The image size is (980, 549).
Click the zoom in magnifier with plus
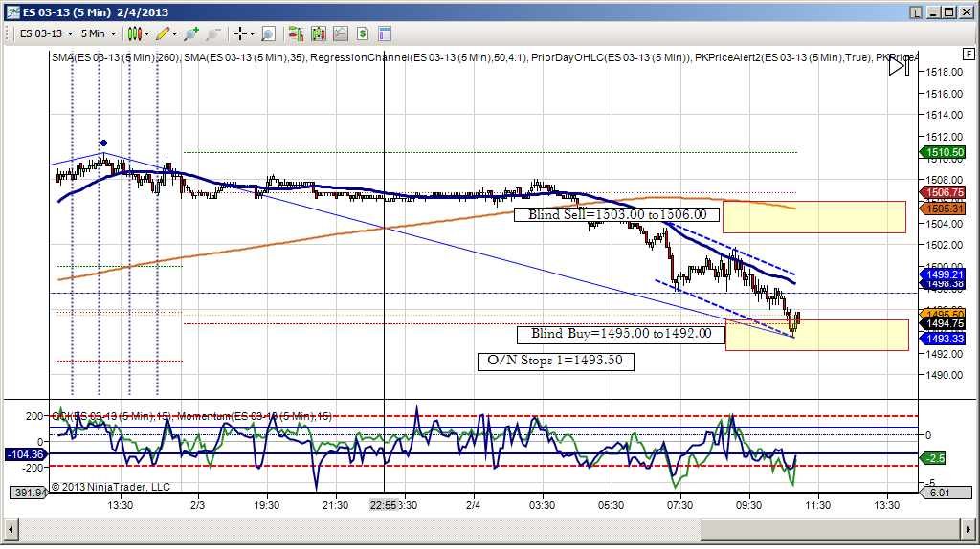(x=191, y=33)
